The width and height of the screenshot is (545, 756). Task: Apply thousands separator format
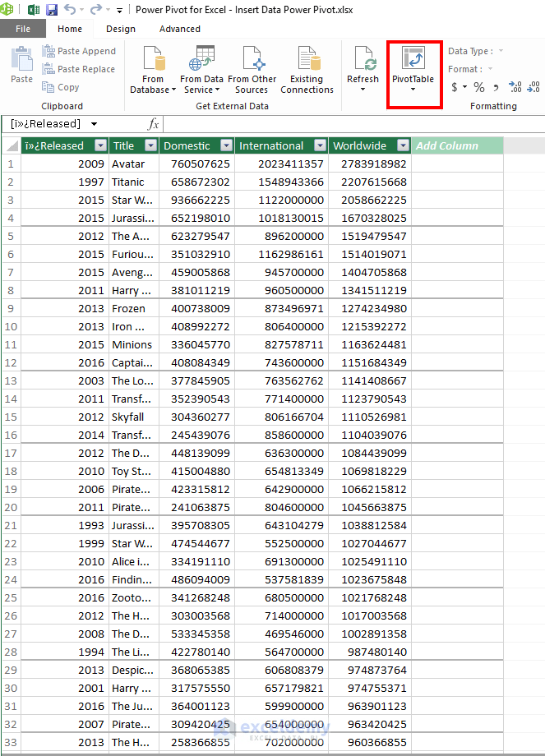(x=496, y=88)
